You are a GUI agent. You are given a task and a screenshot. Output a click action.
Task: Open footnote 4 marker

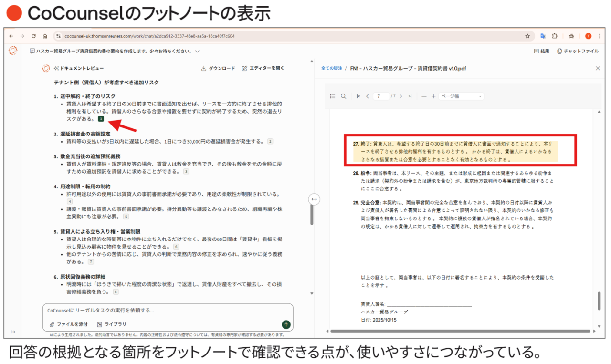coord(70,201)
